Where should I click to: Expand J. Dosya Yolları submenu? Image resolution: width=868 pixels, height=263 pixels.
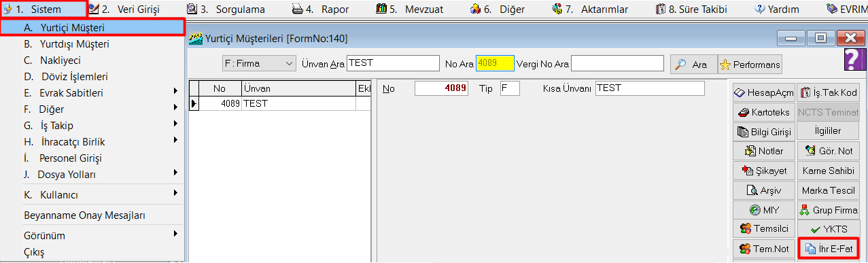pos(92,175)
